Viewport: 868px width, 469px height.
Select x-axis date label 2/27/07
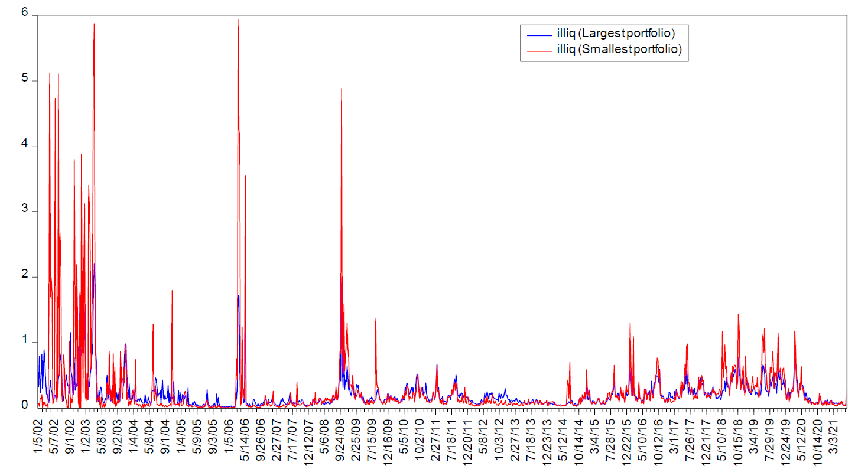(277, 438)
